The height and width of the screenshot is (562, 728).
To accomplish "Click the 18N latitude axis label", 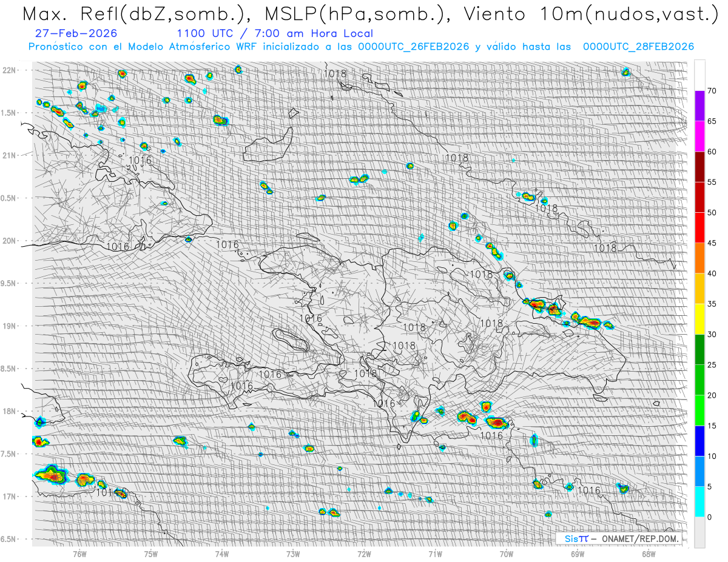I will coord(9,411).
